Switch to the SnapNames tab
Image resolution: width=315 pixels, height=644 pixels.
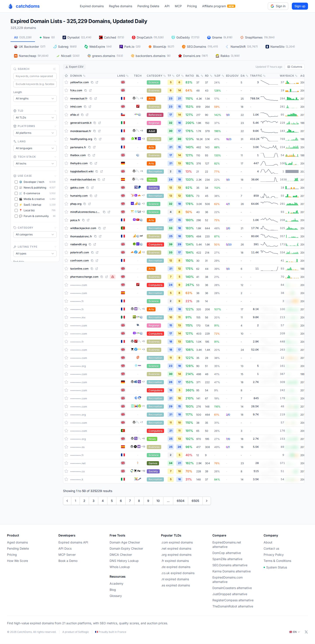(257, 37)
